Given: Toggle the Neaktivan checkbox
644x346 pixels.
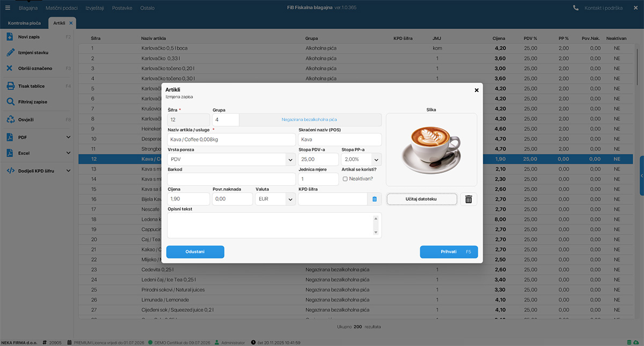Looking at the screenshot, I should click(345, 179).
